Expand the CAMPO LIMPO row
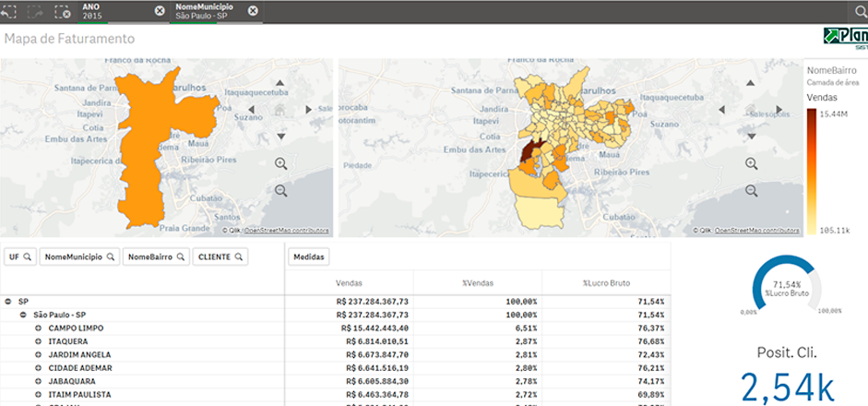 coord(39,328)
